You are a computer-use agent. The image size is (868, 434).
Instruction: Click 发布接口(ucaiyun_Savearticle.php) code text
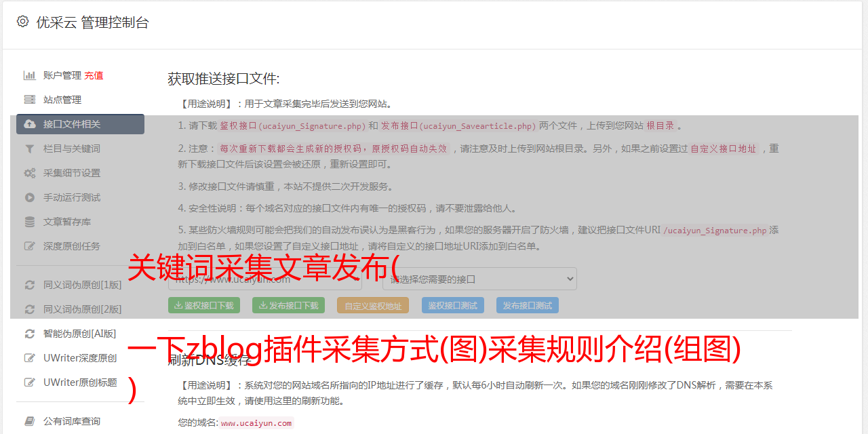point(458,125)
